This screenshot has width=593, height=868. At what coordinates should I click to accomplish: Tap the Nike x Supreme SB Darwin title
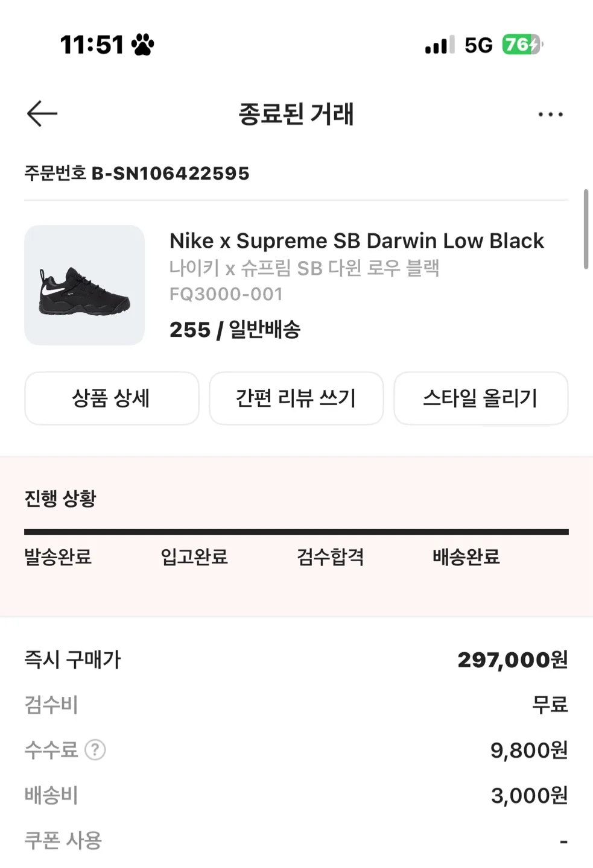pos(357,241)
